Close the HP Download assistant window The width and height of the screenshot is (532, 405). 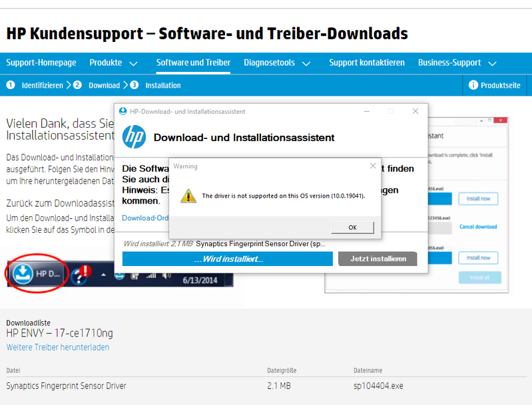coord(415,111)
